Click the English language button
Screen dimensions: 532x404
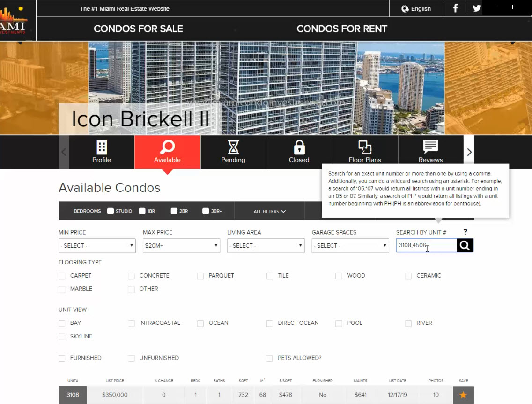(x=415, y=8)
